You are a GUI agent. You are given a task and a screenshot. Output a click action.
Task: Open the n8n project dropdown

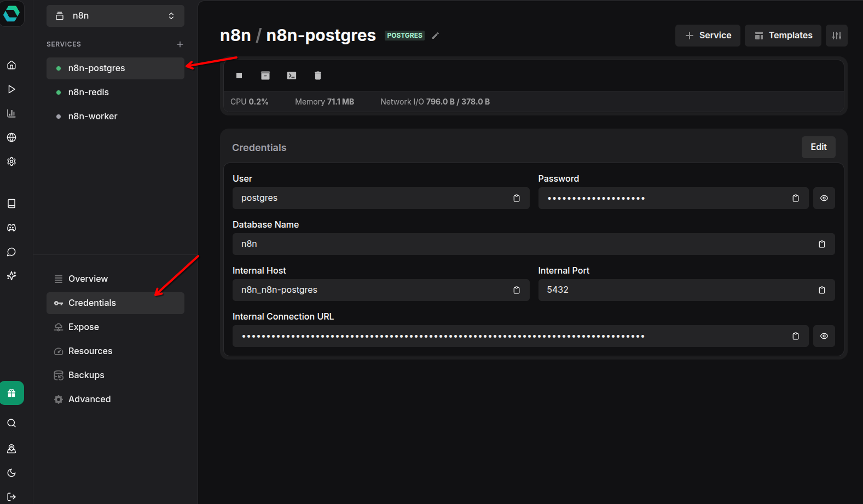115,16
